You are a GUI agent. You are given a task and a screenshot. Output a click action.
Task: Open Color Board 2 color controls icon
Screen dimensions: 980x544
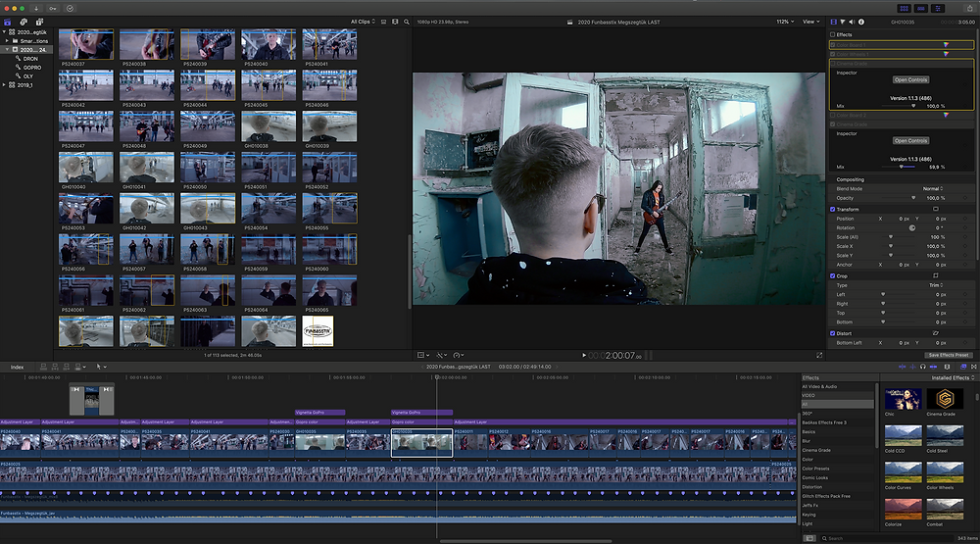pos(947,115)
